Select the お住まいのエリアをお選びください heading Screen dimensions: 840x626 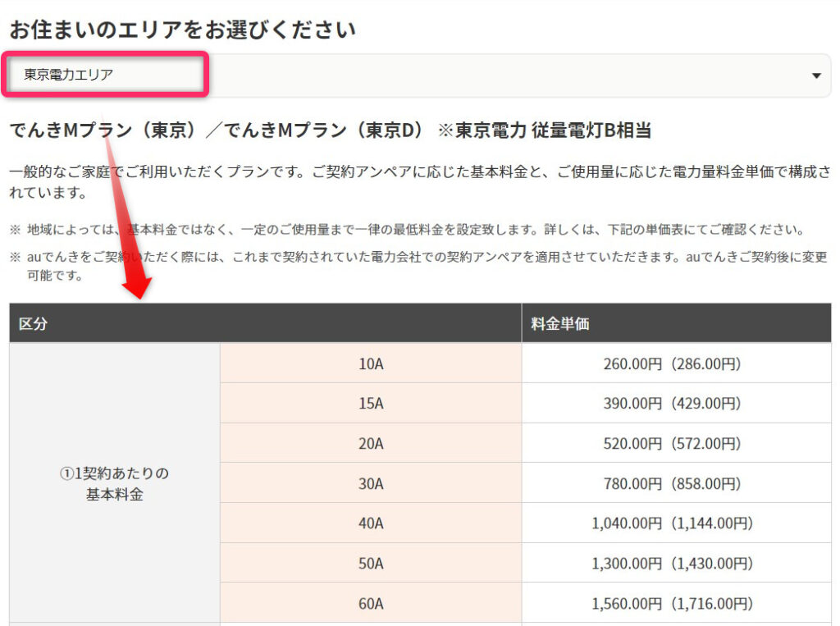coord(183,30)
